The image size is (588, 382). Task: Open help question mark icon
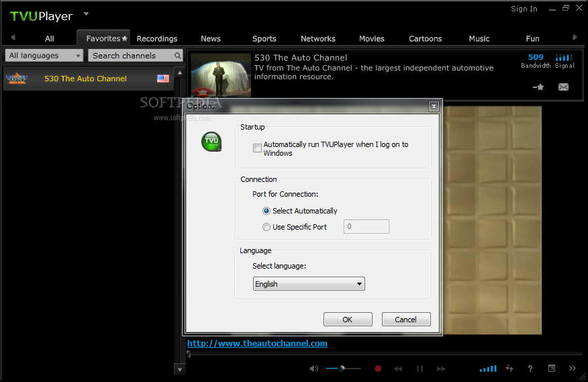tap(530, 369)
